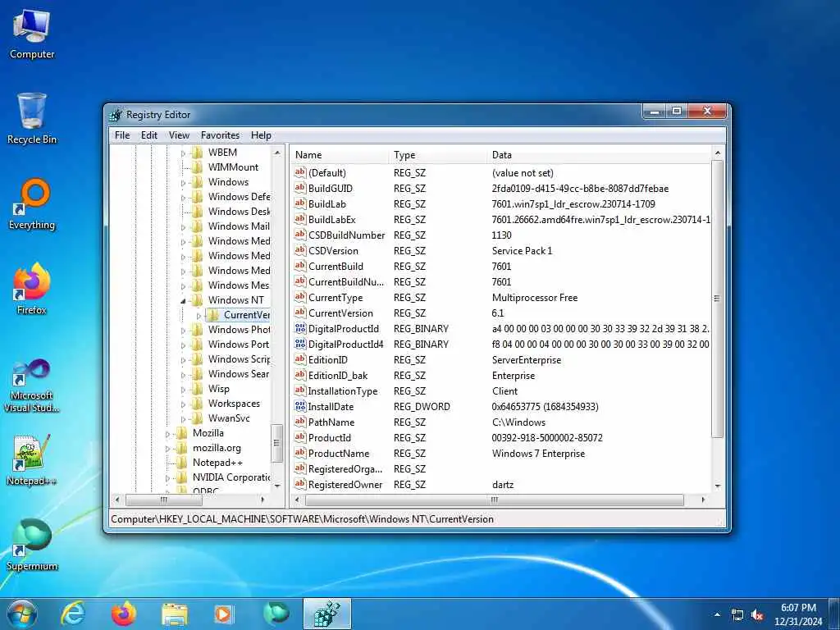Click the Notepad++ key folder icon

pos(182,463)
